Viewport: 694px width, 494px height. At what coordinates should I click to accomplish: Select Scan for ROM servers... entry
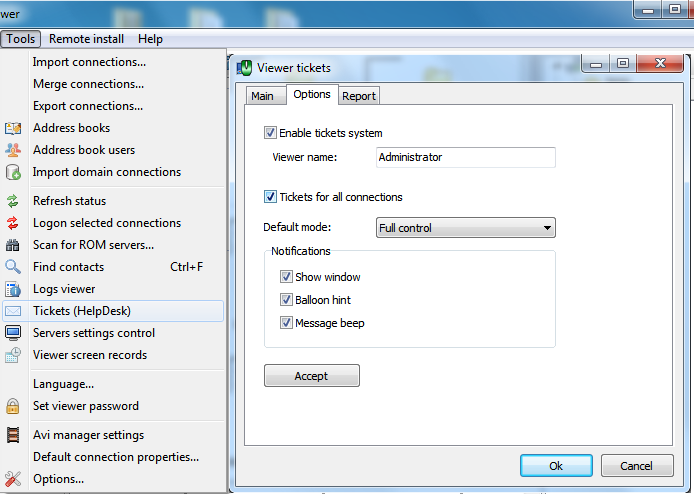tap(113, 245)
